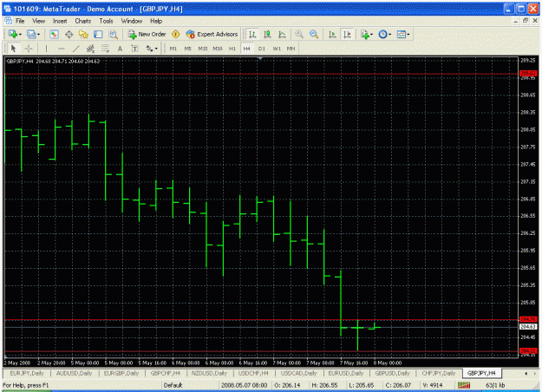The height and width of the screenshot is (392, 542).
Task: Set timeframe to MN monthly
Action: pos(291,49)
